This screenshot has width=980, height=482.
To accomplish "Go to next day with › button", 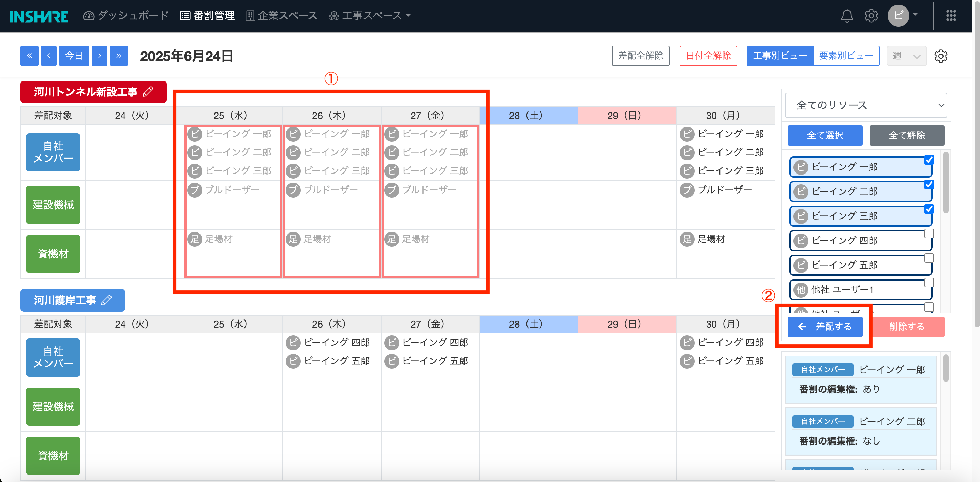I will click(100, 56).
